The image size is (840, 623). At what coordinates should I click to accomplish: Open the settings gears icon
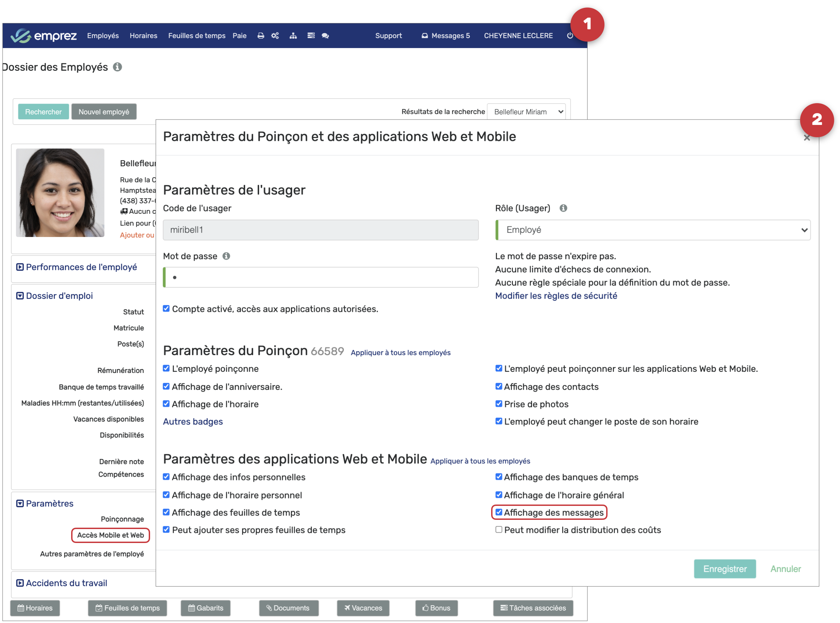275,35
